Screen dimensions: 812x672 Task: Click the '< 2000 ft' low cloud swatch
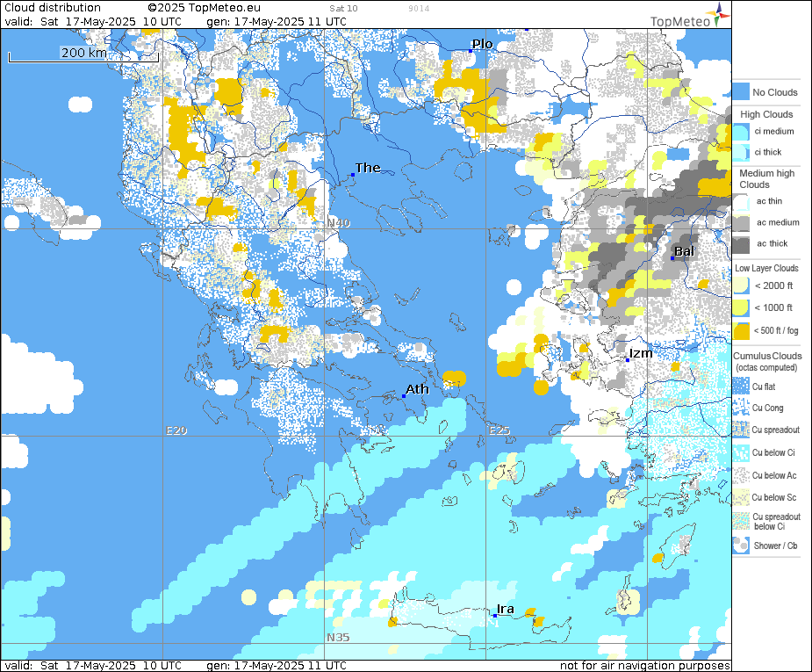741,285
